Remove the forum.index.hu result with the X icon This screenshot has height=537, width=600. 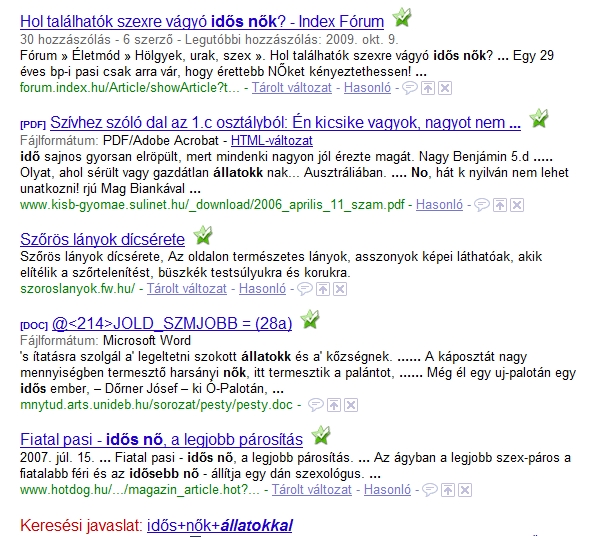pos(445,88)
